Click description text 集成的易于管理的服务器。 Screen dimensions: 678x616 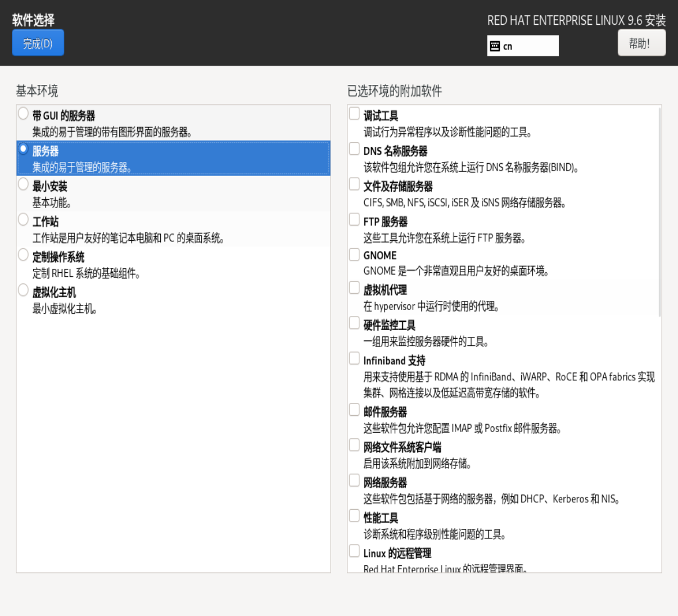[82, 168]
